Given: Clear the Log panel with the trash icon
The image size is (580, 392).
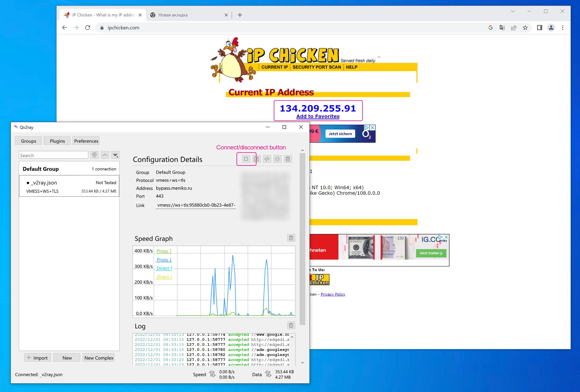Looking at the screenshot, I should [291, 325].
